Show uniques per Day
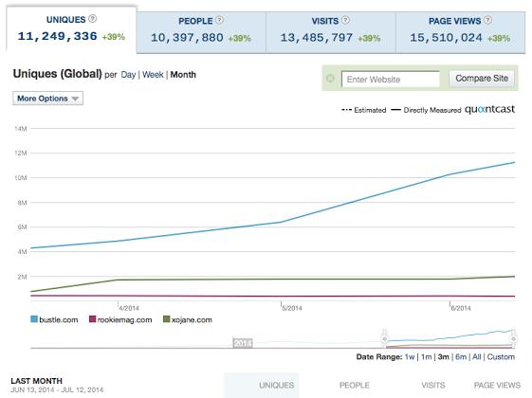 tap(128, 75)
